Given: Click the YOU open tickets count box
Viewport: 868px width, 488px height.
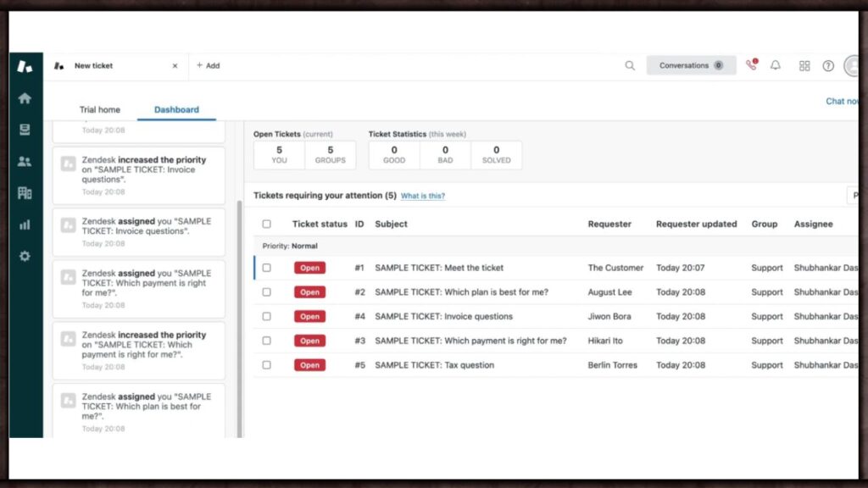Looking at the screenshot, I should [279, 155].
